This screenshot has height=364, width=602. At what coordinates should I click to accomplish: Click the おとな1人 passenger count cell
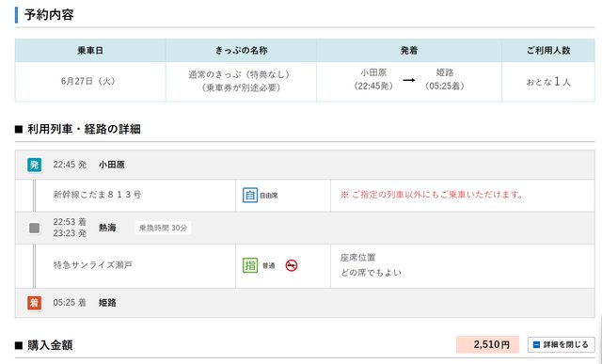tap(548, 82)
